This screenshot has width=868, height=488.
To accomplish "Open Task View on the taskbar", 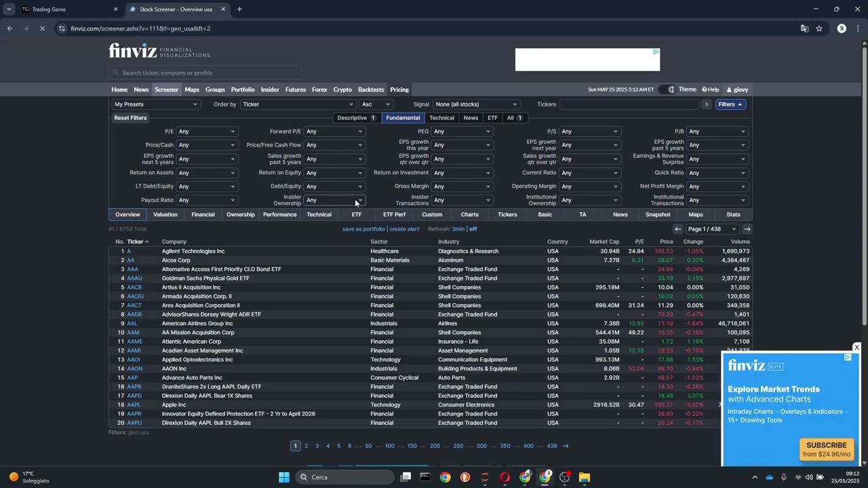I will tap(406, 477).
